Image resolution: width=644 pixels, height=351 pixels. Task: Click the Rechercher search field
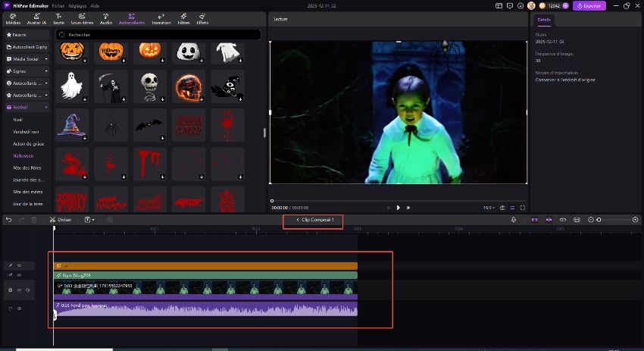(x=158, y=35)
